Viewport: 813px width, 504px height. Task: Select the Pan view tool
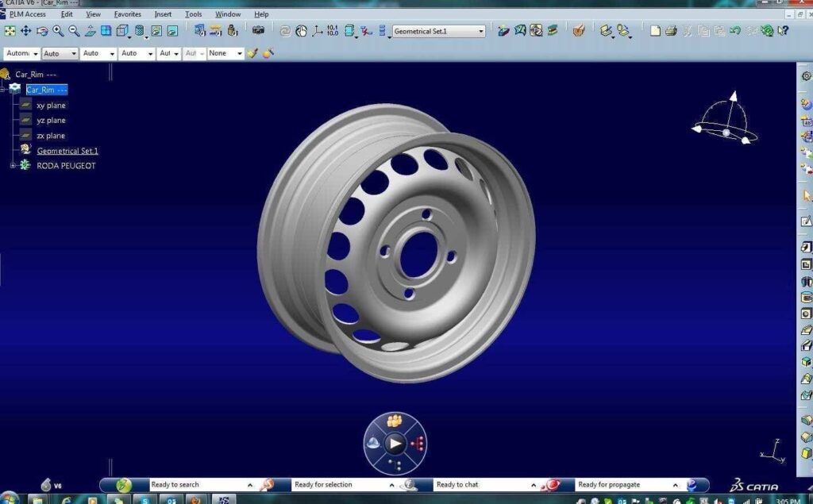[x=25, y=31]
